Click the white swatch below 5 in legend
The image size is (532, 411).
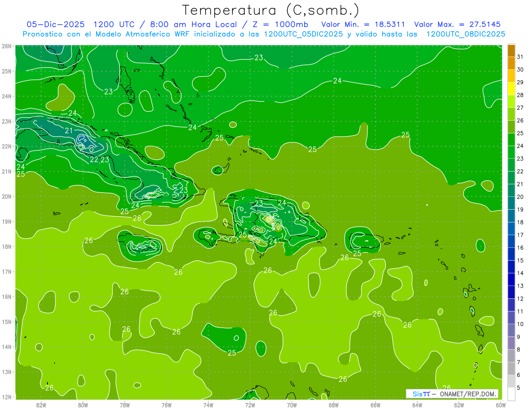pyautogui.click(x=511, y=394)
